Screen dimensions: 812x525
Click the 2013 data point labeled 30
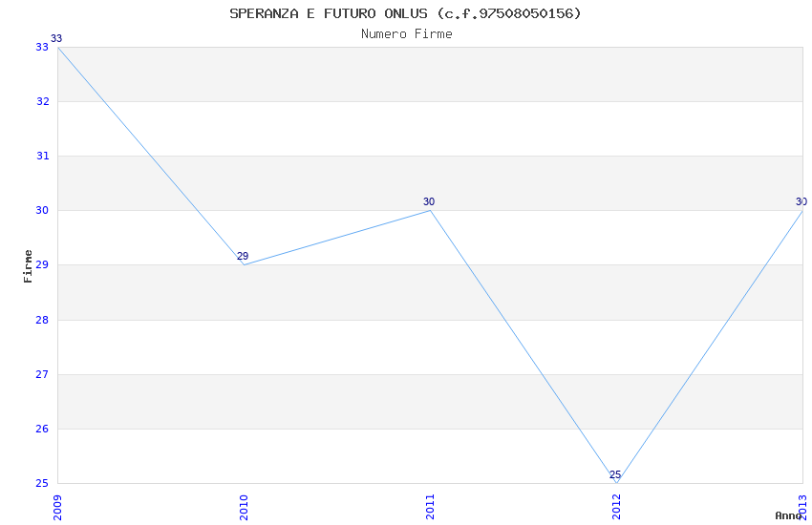[x=801, y=210]
